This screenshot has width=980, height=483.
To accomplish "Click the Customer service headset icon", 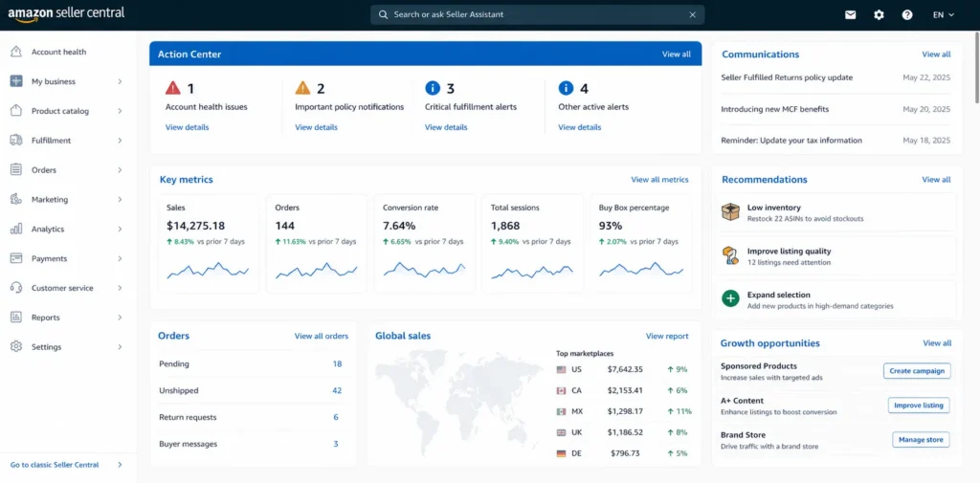I will (x=16, y=288).
